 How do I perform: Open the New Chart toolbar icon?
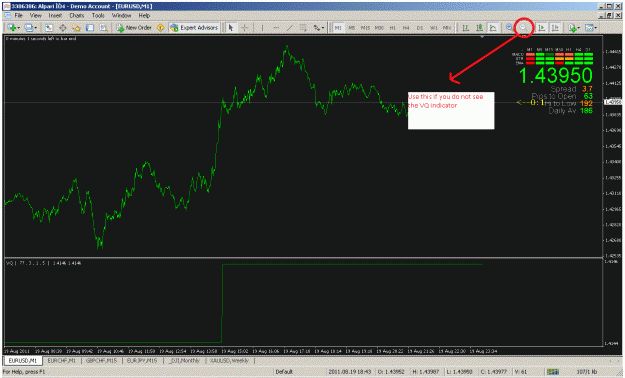pos(12,28)
